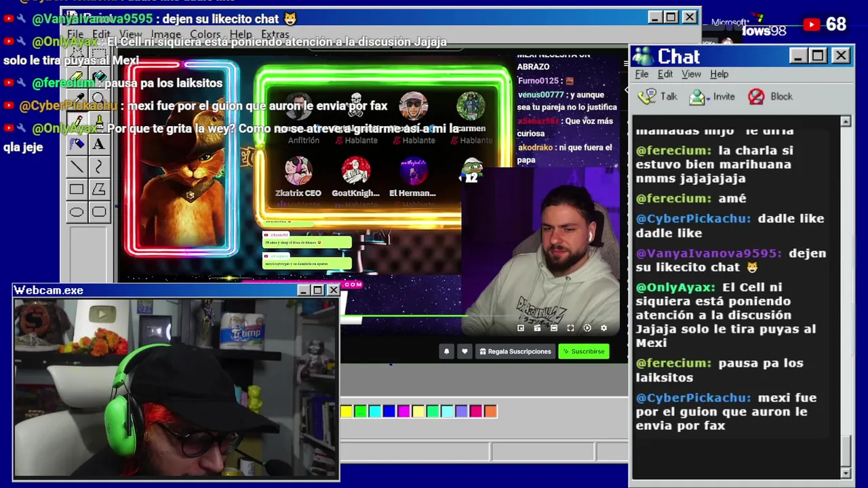
Task: Click El Herman... participant avatar
Action: 413,171
